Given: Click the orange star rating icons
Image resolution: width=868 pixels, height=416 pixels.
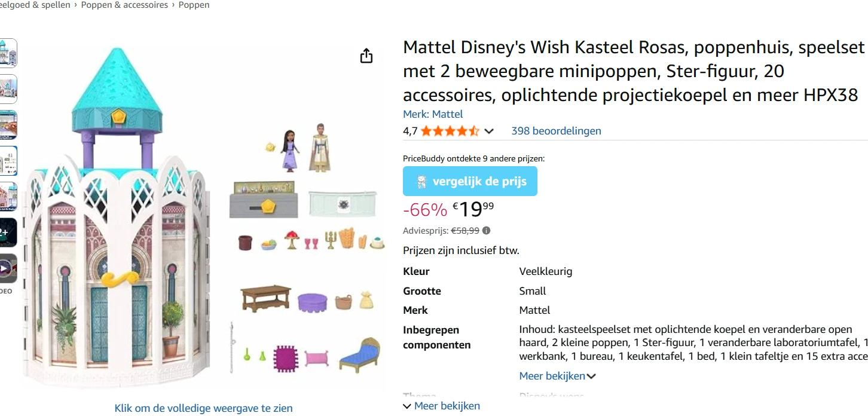Looking at the screenshot, I should [x=448, y=130].
